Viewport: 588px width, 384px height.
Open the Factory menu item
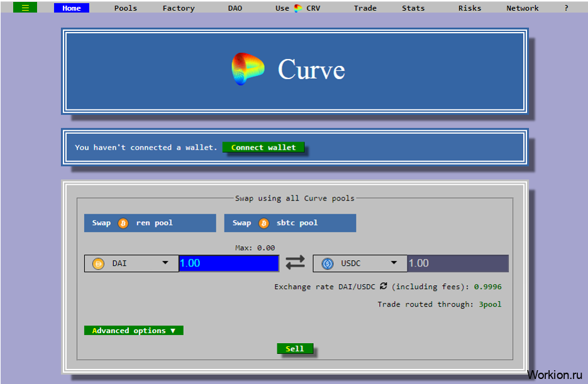[179, 8]
